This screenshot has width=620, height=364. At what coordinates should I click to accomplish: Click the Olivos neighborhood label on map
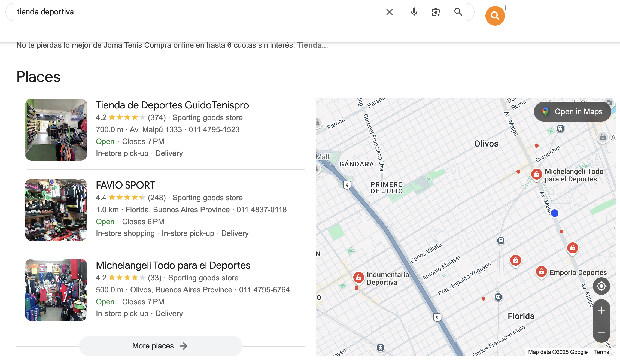click(x=486, y=144)
